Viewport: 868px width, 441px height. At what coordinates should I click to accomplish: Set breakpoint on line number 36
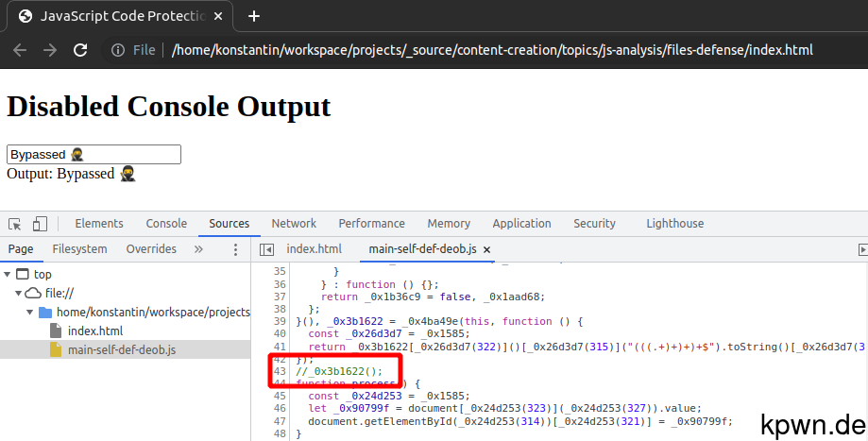click(x=280, y=284)
